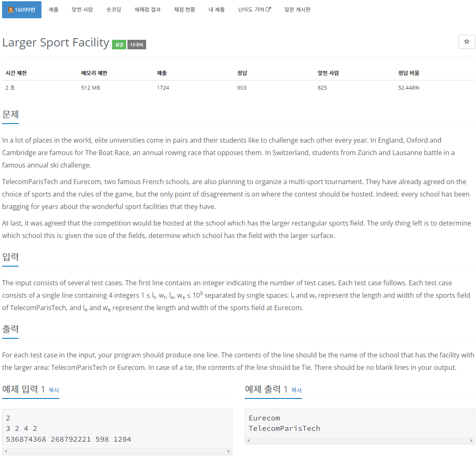Click sample input line "536874368 268792221 598 1204"

point(68,439)
